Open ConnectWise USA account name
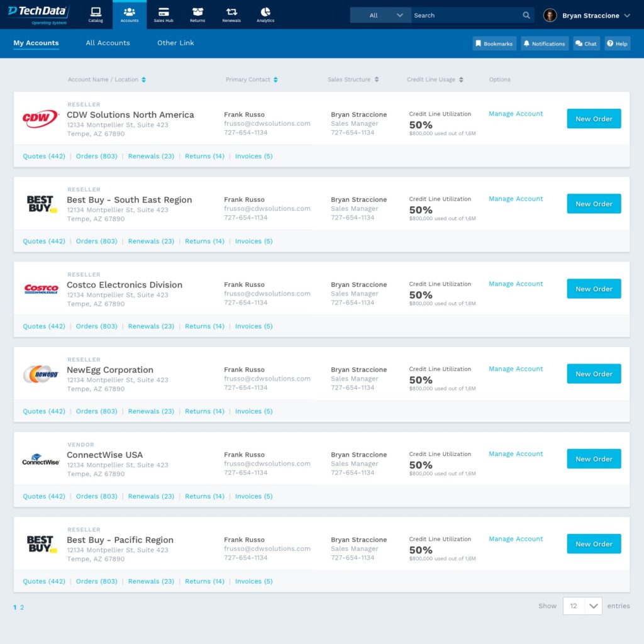The width and height of the screenshot is (644, 644). [105, 455]
